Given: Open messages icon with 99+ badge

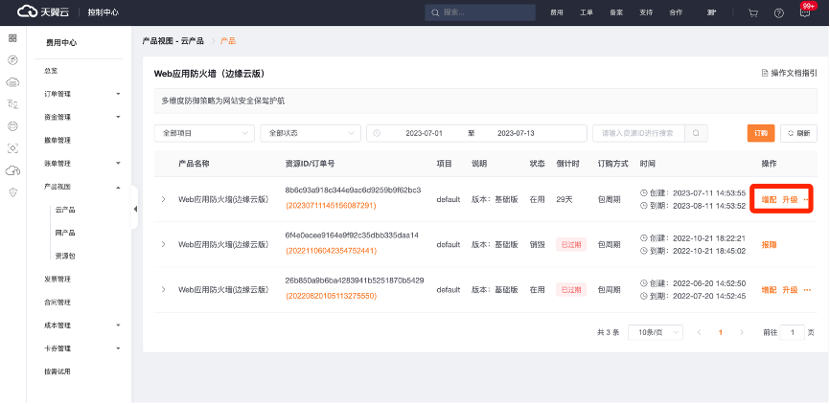Looking at the screenshot, I should coord(805,13).
